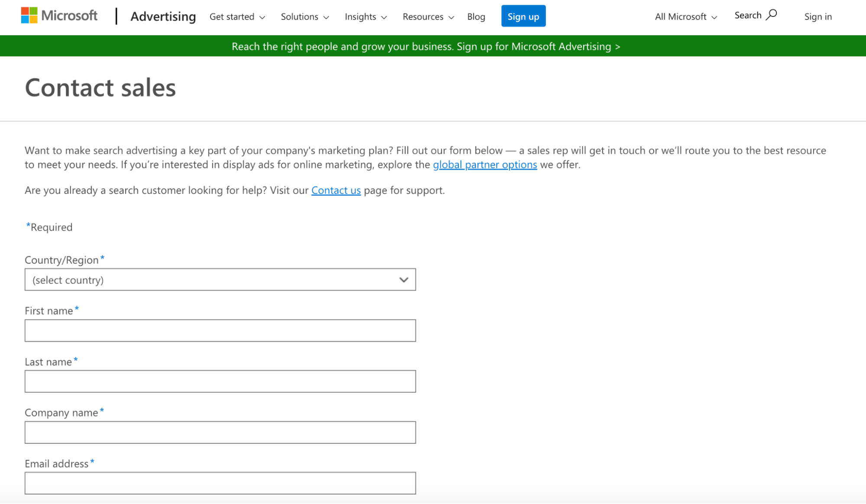Open the Get started dropdown menu
The width and height of the screenshot is (866, 504).
pos(236,16)
